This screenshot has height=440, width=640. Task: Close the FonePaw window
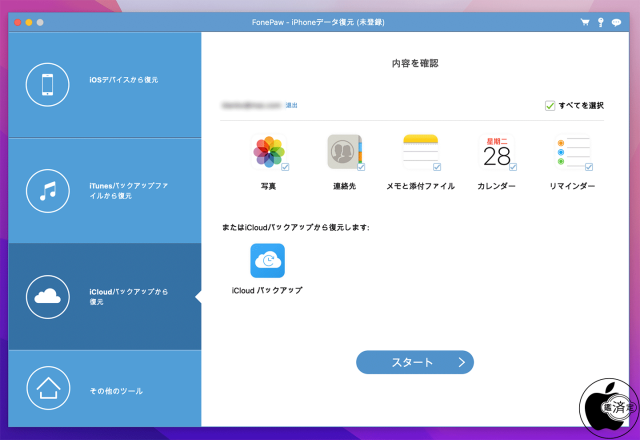coord(18,22)
